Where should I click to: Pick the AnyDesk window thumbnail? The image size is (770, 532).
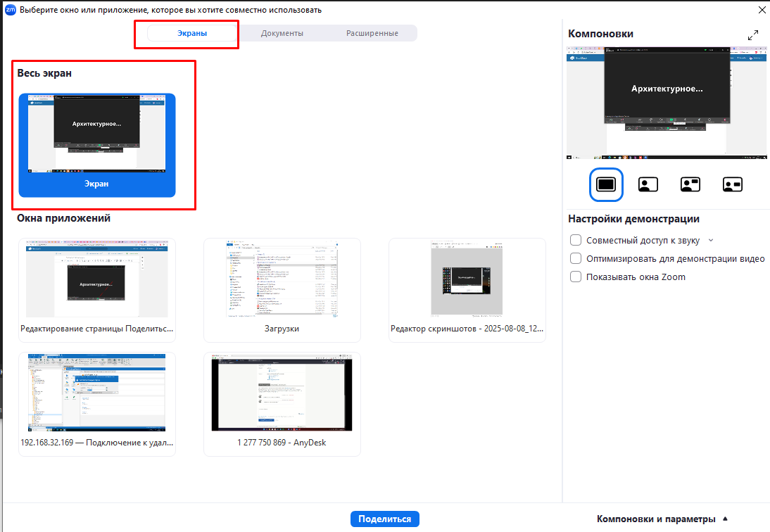coord(282,403)
